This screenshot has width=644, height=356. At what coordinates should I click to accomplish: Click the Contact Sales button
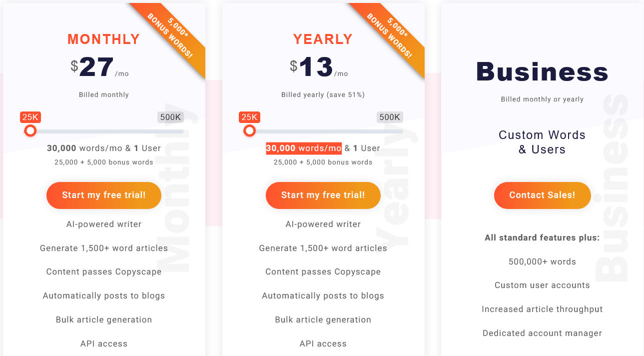click(543, 195)
